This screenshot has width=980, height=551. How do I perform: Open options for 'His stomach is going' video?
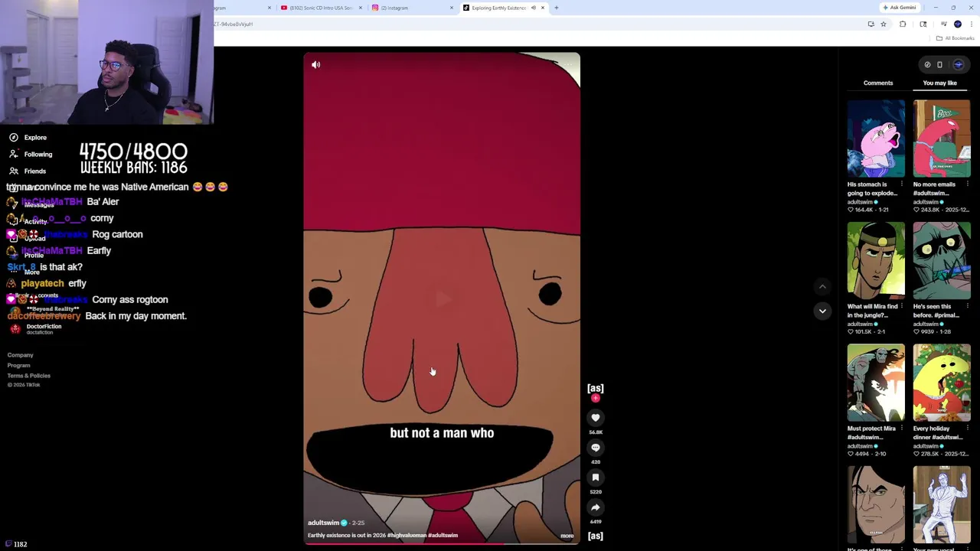[901, 184]
